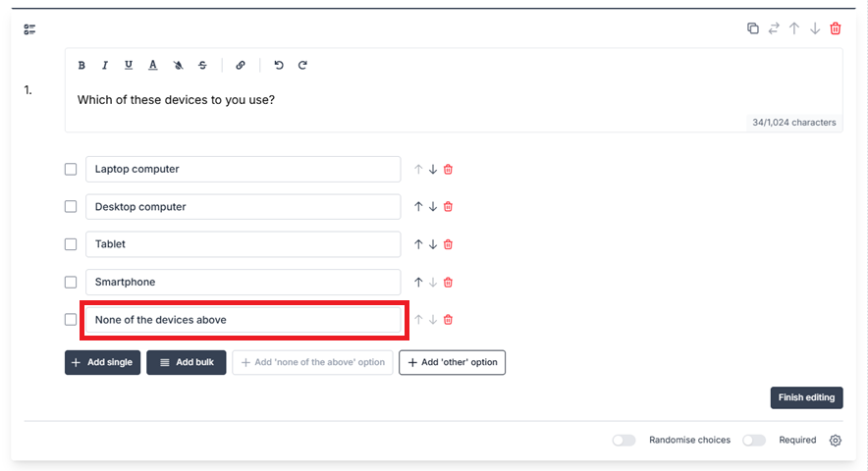Move Desktop computer option down

[x=433, y=206]
